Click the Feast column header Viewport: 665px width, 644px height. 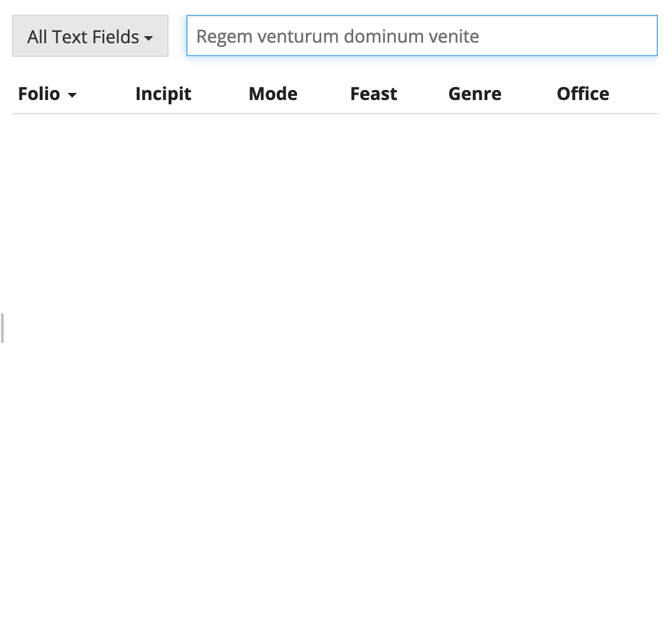coord(374,94)
